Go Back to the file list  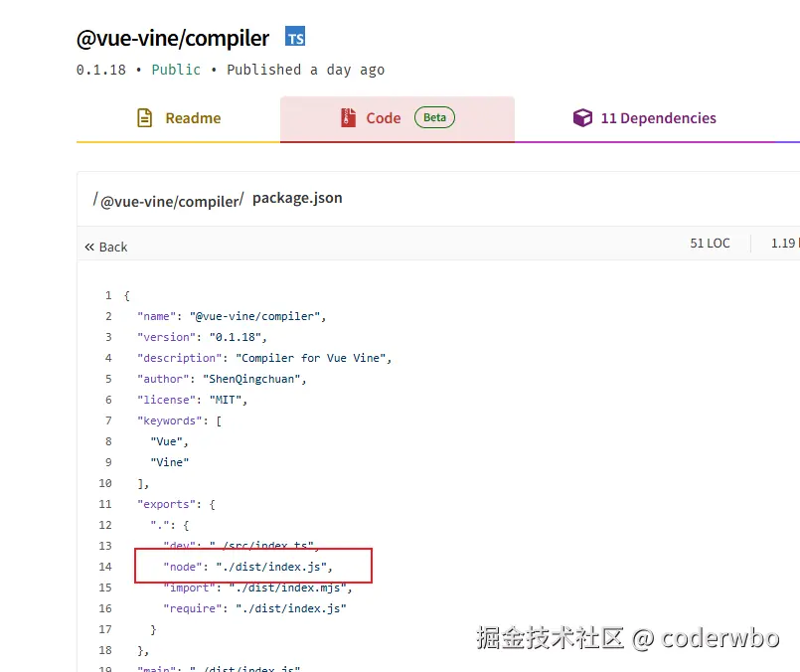point(106,247)
